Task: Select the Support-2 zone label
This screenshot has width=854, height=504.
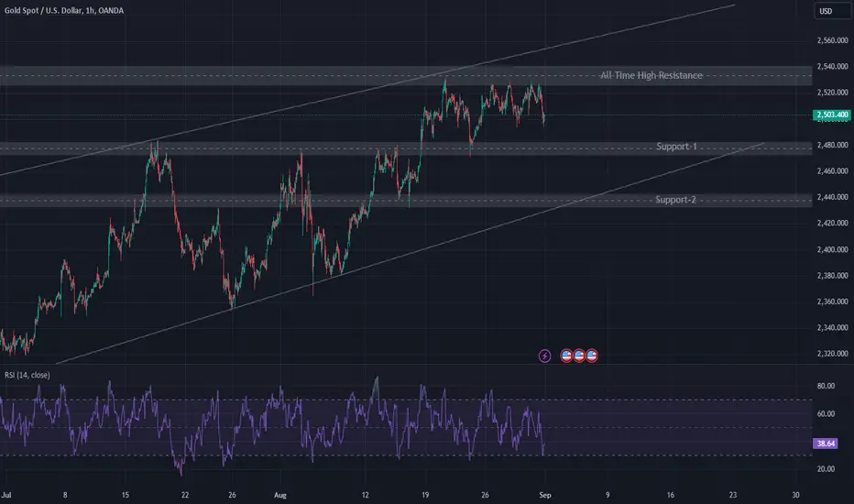Action: tap(675, 200)
